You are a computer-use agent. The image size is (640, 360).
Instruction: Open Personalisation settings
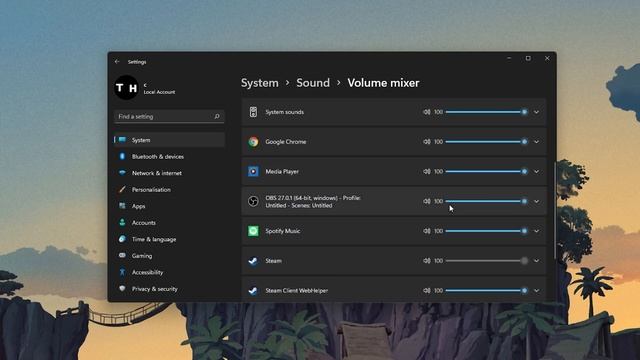[169, 189]
